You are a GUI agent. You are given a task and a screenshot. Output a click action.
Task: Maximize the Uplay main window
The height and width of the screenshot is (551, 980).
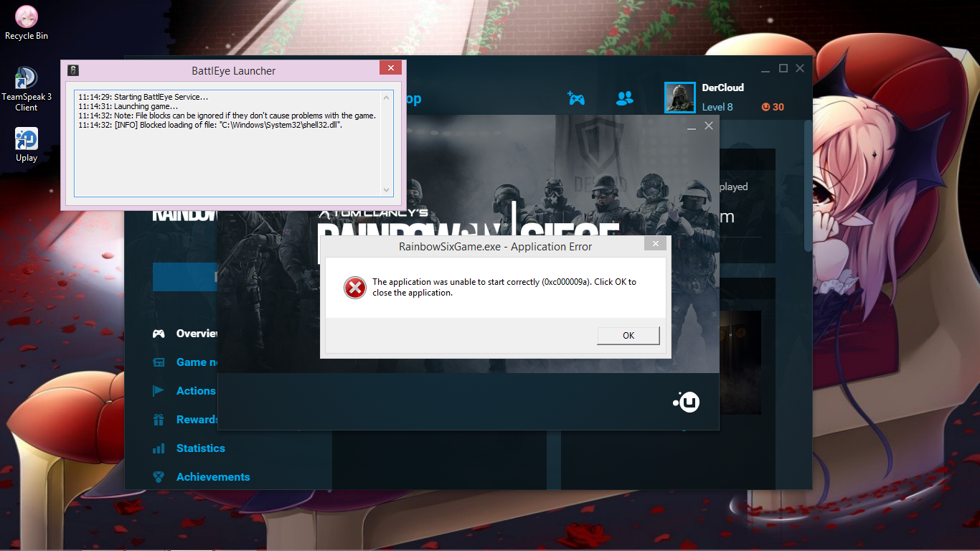(x=783, y=68)
